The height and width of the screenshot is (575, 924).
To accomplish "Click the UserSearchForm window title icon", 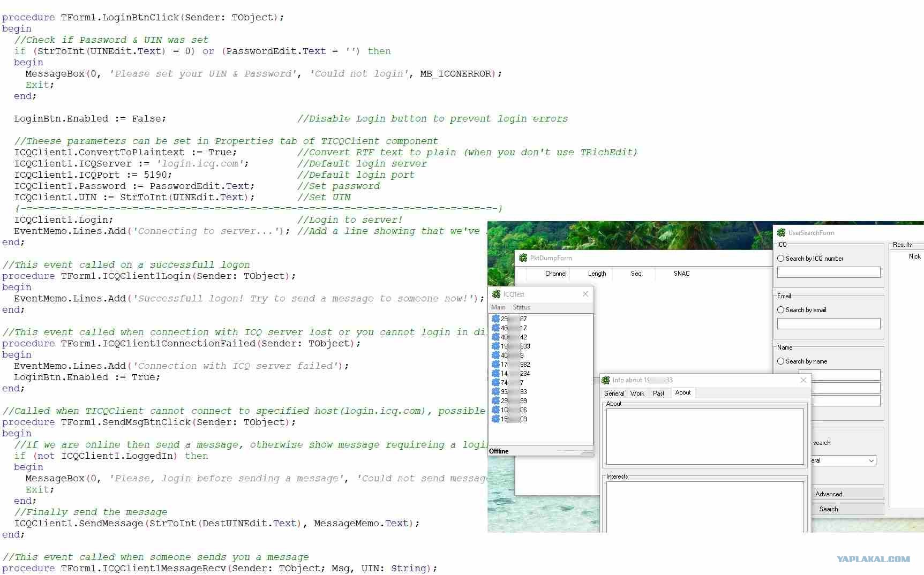I will pyautogui.click(x=782, y=232).
